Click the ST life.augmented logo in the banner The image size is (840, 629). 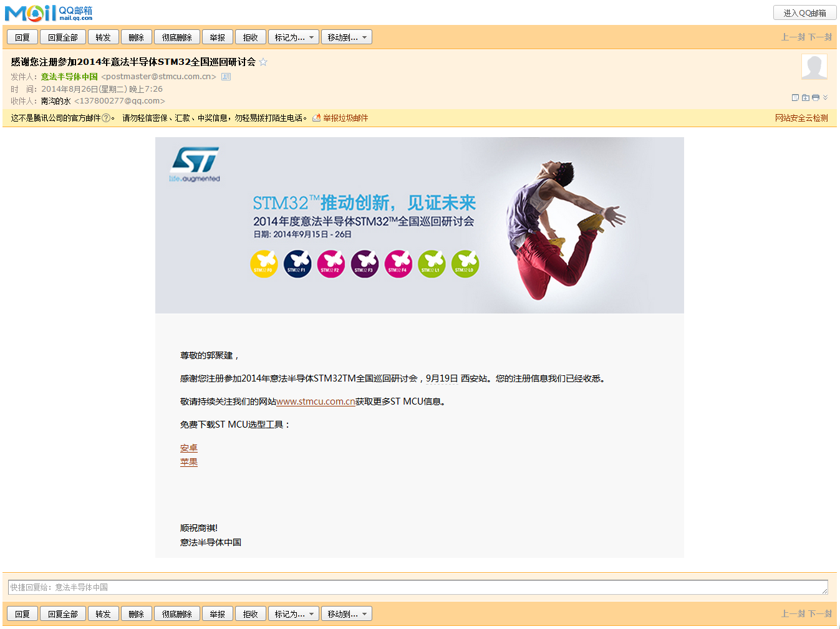[195, 165]
